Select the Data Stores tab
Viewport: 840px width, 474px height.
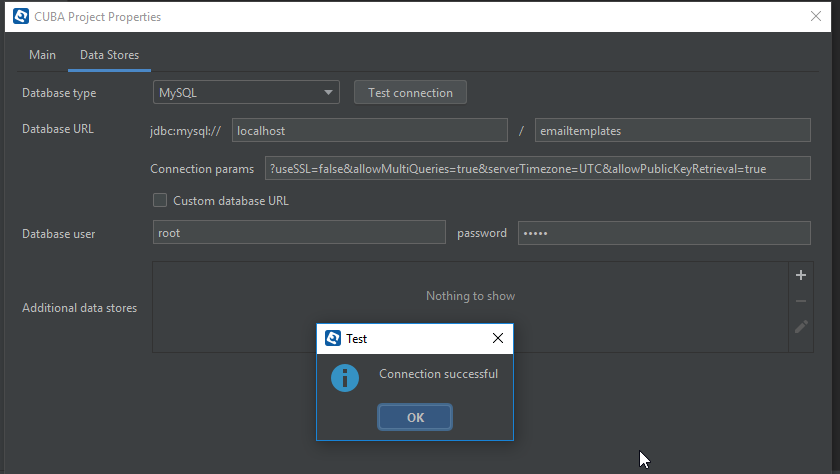point(109,55)
